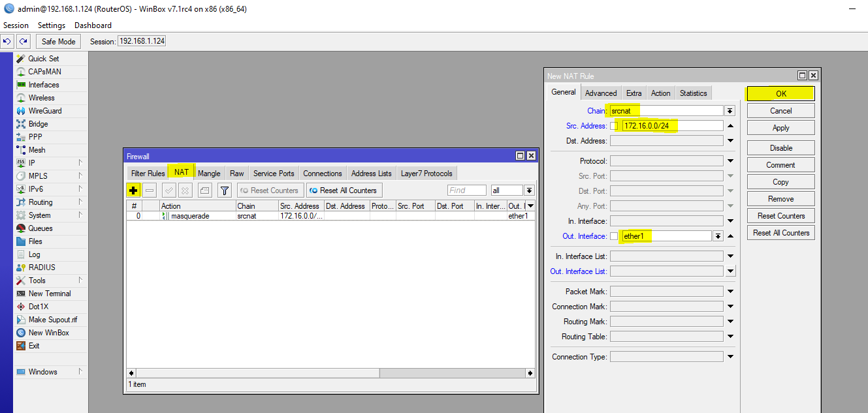Click the Disable button in the dialog

click(781, 148)
